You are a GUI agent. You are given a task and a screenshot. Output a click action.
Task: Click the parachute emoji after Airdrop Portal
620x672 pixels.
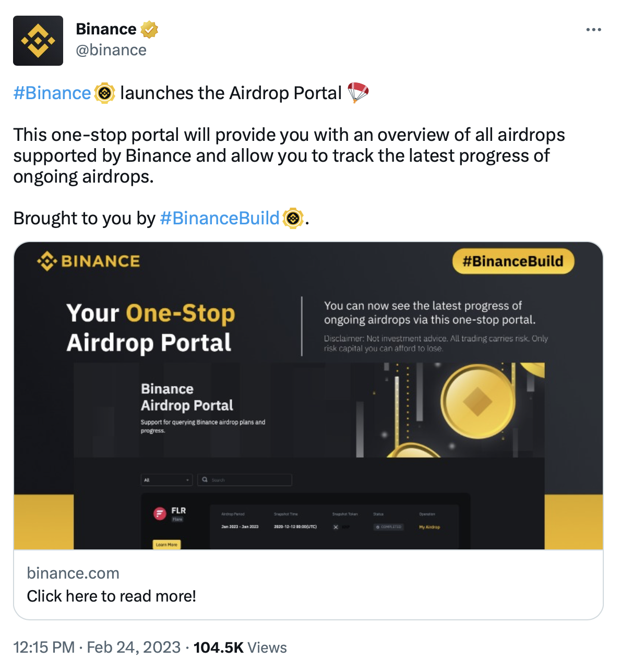(358, 93)
